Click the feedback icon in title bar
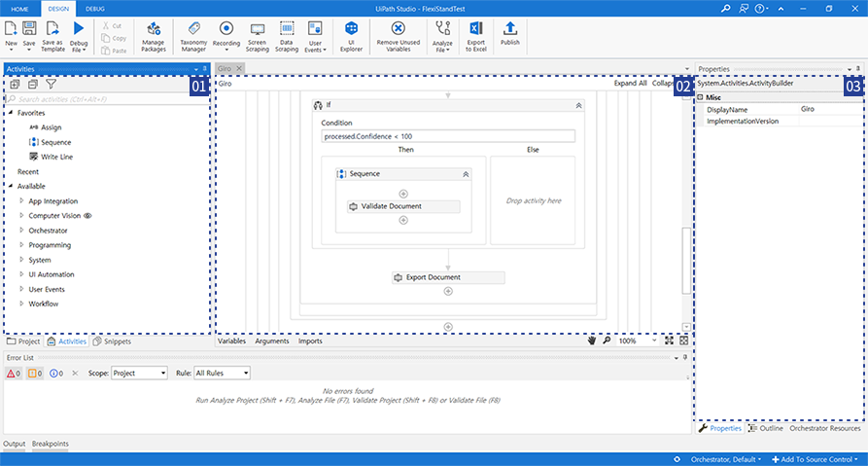This screenshot has height=466, width=868. pyautogui.click(x=744, y=9)
